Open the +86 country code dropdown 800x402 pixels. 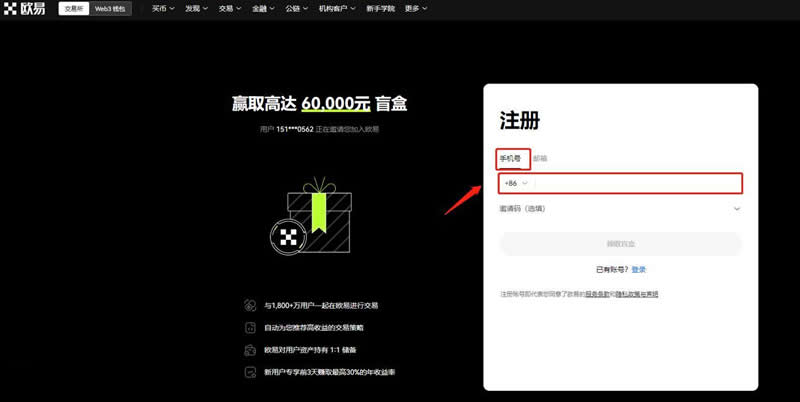[x=516, y=183]
